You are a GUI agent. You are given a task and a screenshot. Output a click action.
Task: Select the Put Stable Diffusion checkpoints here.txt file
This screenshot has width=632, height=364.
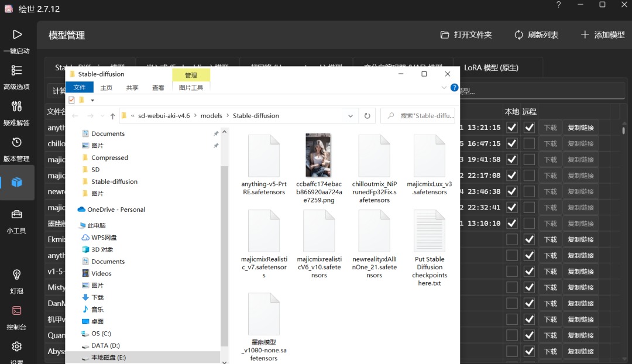pyautogui.click(x=430, y=248)
